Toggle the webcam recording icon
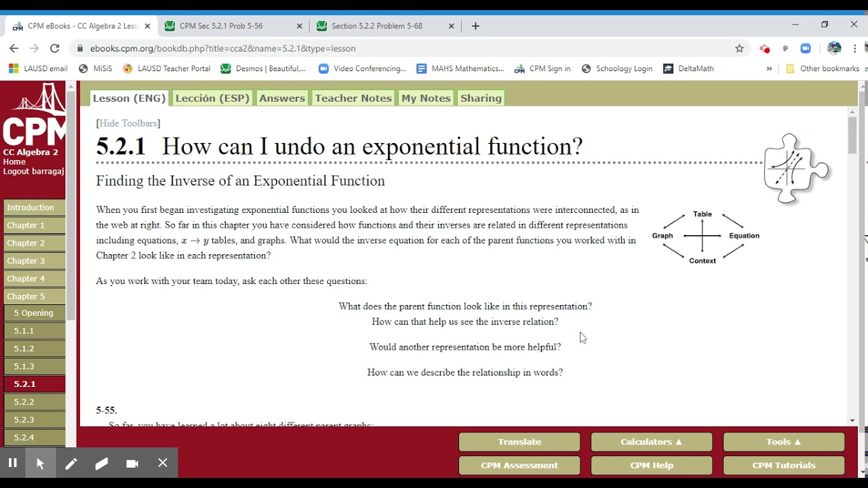 [132, 463]
